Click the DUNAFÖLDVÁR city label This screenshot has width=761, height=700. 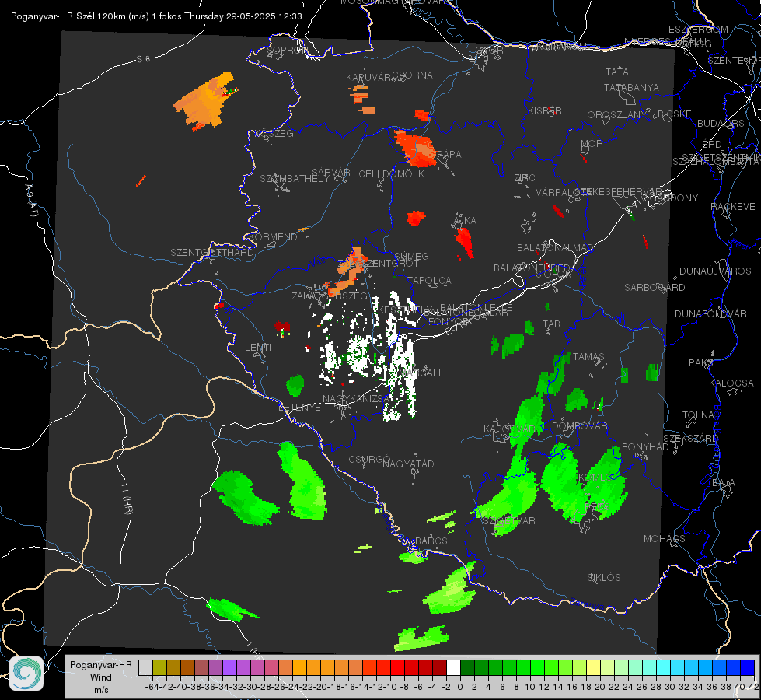tap(710, 313)
